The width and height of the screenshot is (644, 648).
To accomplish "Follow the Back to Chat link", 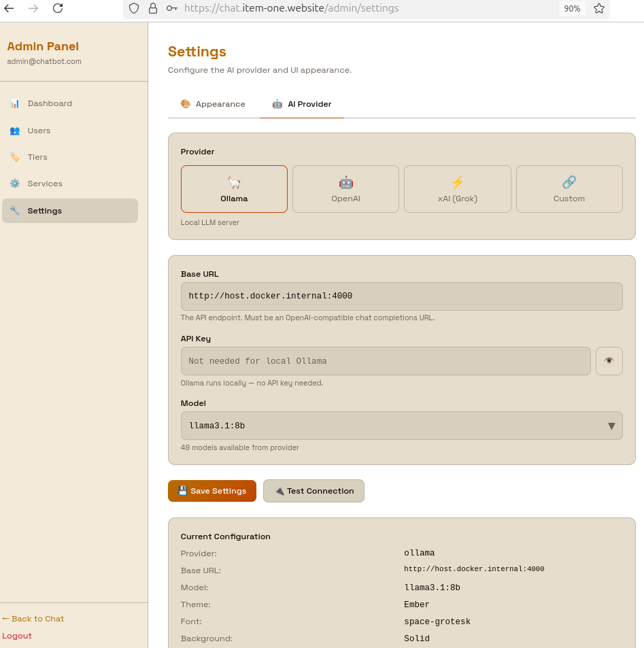I will coord(33,619).
